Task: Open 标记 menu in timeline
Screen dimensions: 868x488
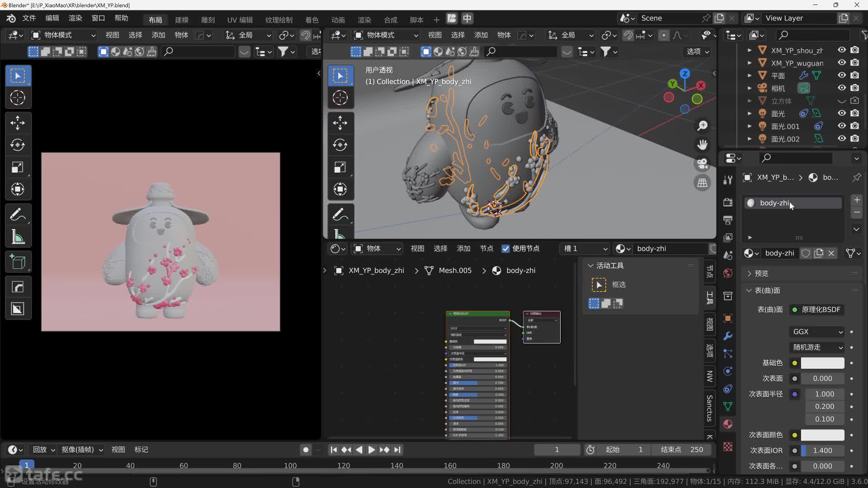Action: coord(141,450)
